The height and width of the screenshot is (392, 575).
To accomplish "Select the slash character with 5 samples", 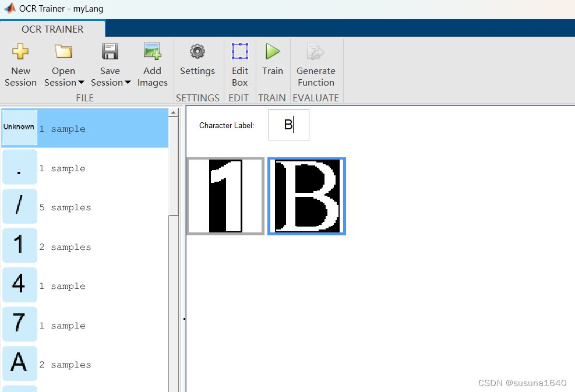I will coord(84,207).
